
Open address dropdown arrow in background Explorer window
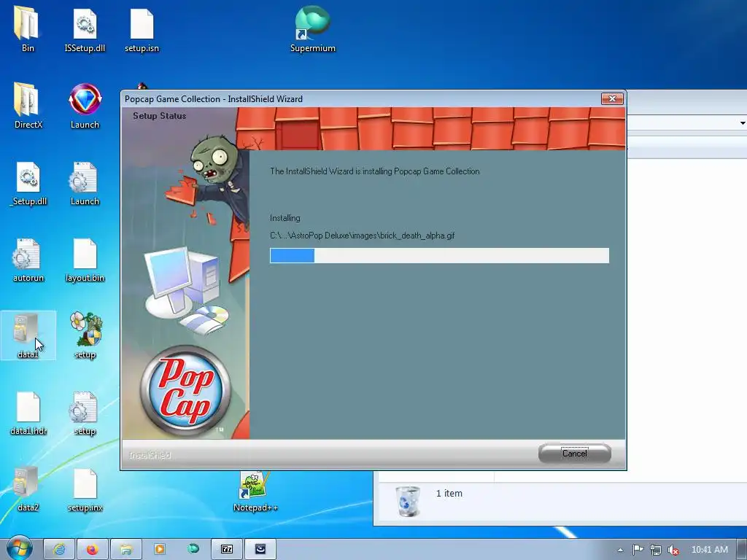pyautogui.click(x=742, y=122)
